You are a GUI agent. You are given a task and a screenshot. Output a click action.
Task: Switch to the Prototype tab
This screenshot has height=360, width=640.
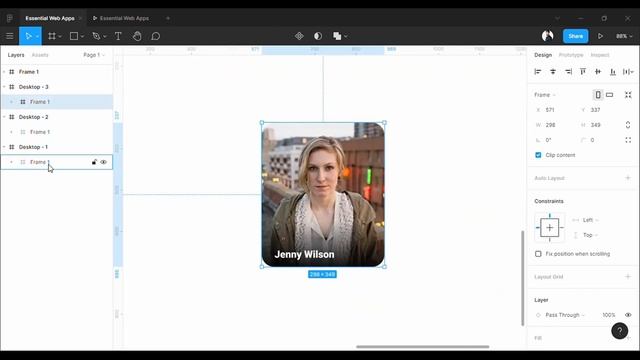coord(571,55)
